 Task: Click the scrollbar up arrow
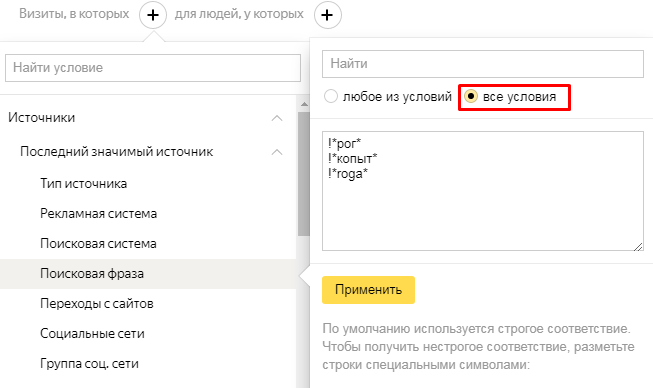click(304, 104)
